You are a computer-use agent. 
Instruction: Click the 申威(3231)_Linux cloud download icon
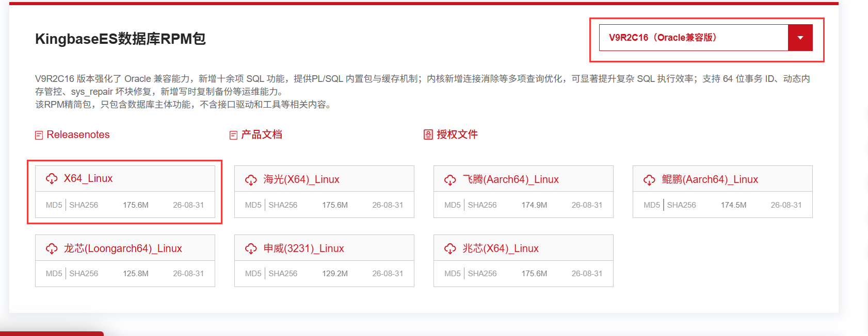tap(251, 249)
